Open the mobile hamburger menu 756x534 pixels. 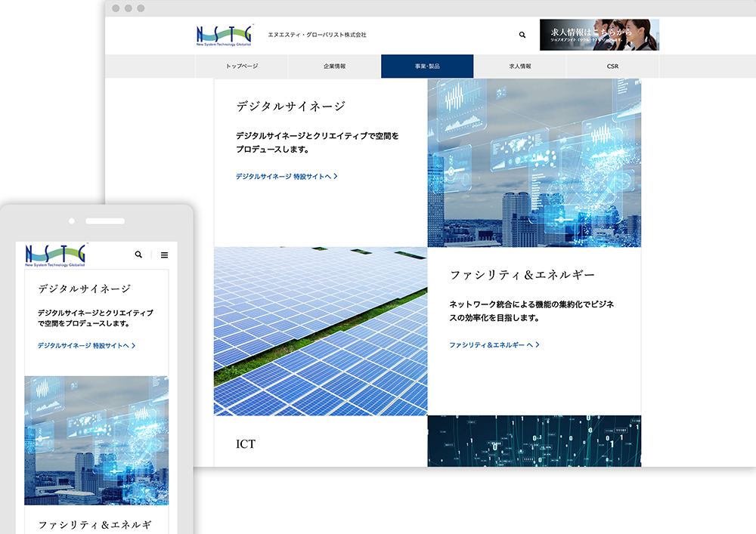[164, 255]
